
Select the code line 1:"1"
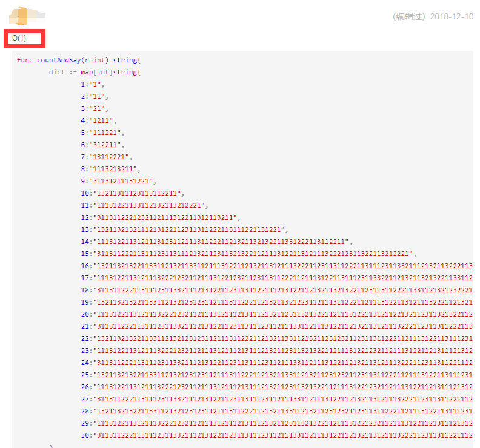coord(93,84)
